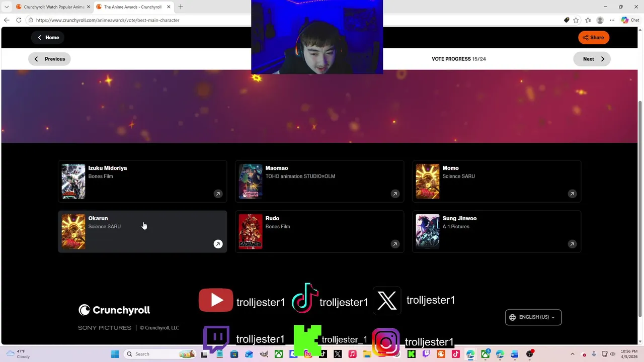Open OBS Studio from taskbar

click(529, 354)
